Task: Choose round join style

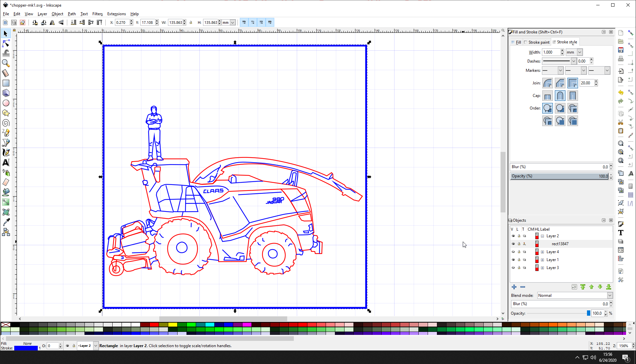Action: pyautogui.click(x=548, y=83)
